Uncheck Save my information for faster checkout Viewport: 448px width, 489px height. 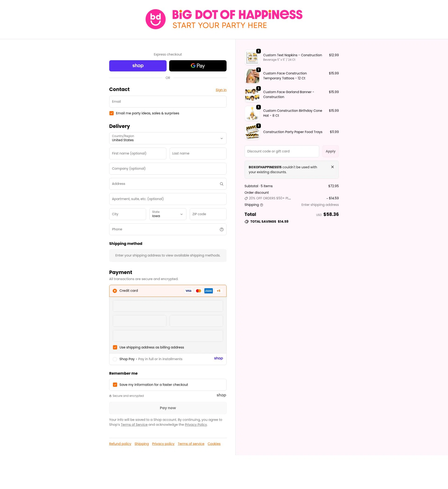(115, 385)
